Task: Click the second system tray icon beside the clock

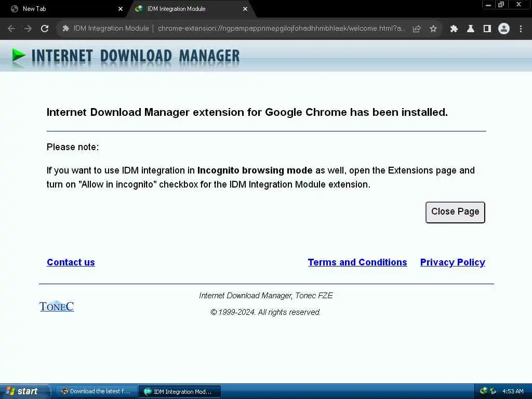Action: point(493,391)
